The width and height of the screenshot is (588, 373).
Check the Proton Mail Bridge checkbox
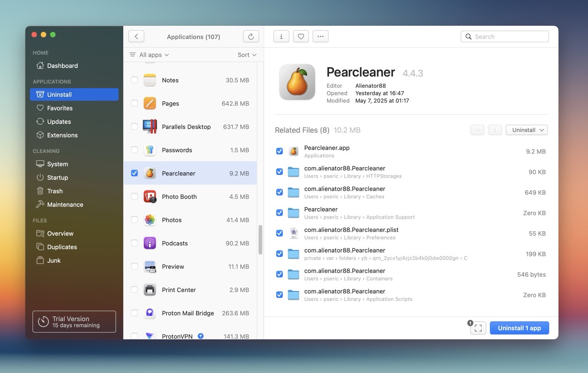[135, 313]
